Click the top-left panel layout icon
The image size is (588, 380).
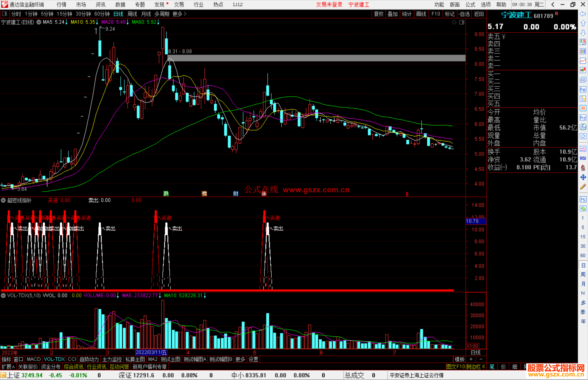(5, 14)
